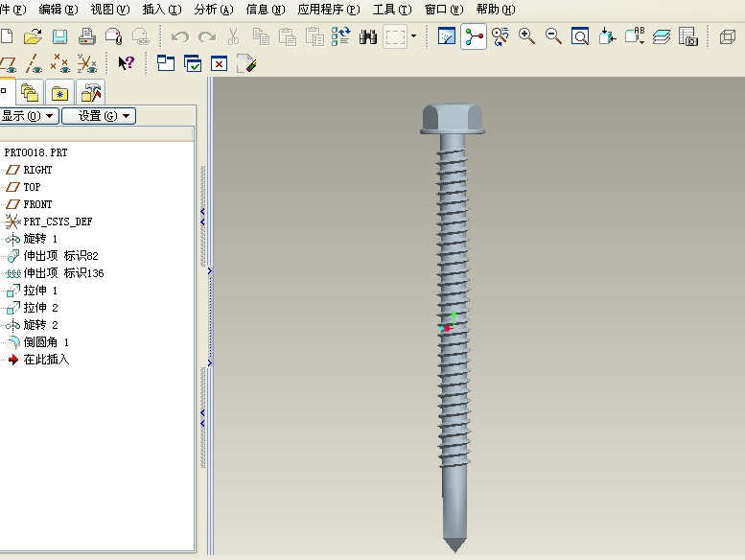The width and height of the screenshot is (745, 560).
Task: Open the selection filter dropdown arrow
Action: 414,36
